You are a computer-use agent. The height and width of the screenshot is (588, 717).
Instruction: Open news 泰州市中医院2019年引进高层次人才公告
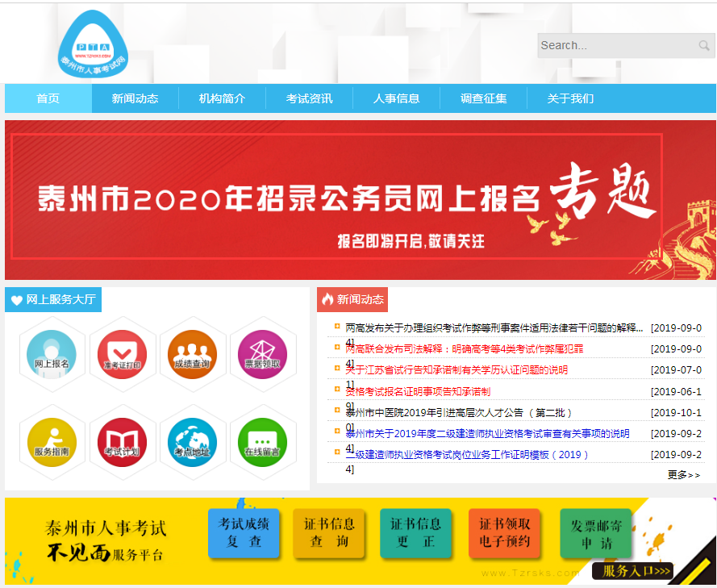coord(459,412)
